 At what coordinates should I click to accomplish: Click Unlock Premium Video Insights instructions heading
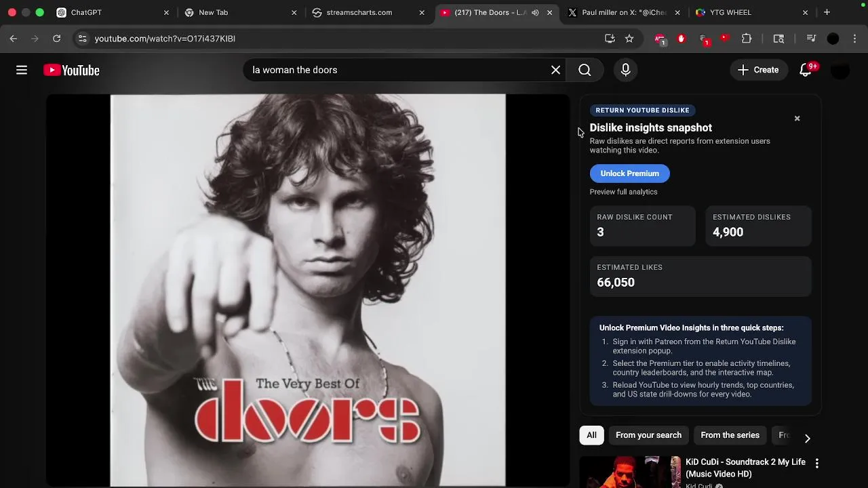(691, 328)
